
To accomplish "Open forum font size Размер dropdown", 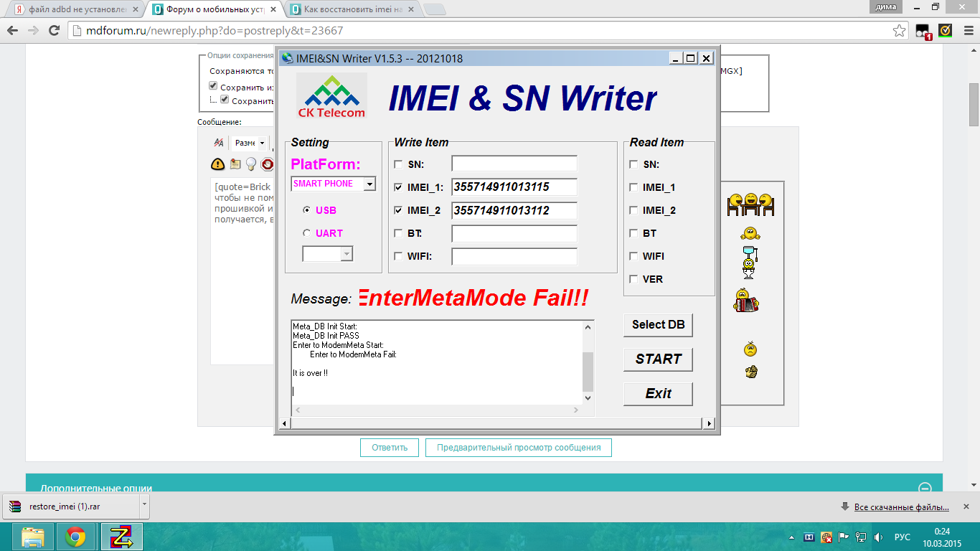I will (250, 143).
